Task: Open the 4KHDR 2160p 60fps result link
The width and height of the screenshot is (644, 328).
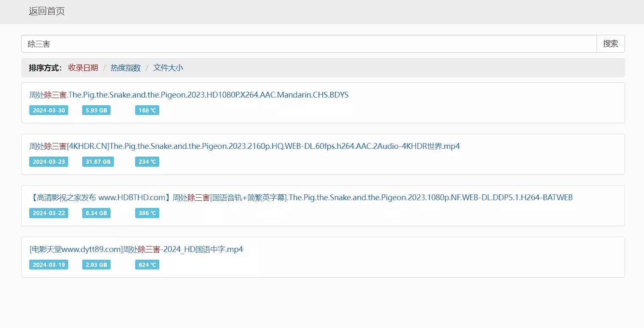Action: click(244, 146)
